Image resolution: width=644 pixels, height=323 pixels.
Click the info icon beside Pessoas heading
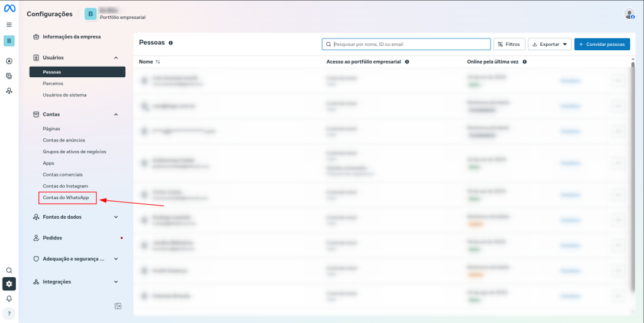point(170,43)
